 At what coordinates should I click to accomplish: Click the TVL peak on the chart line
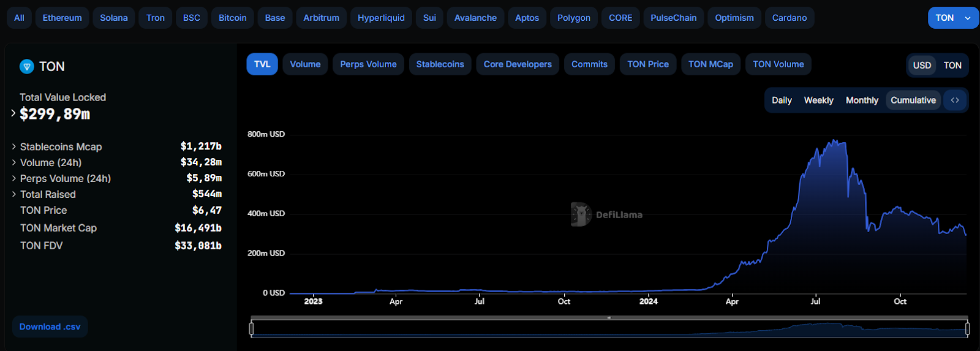click(x=834, y=141)
